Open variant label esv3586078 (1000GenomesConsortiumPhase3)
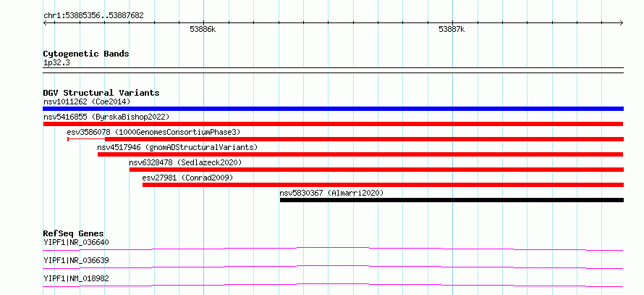The image size is (644, 295). 153,132
